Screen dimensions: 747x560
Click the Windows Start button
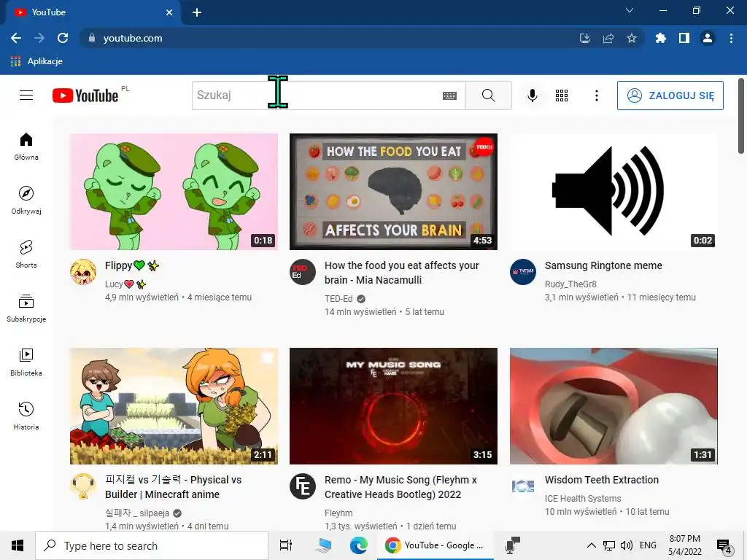point(18,545)
